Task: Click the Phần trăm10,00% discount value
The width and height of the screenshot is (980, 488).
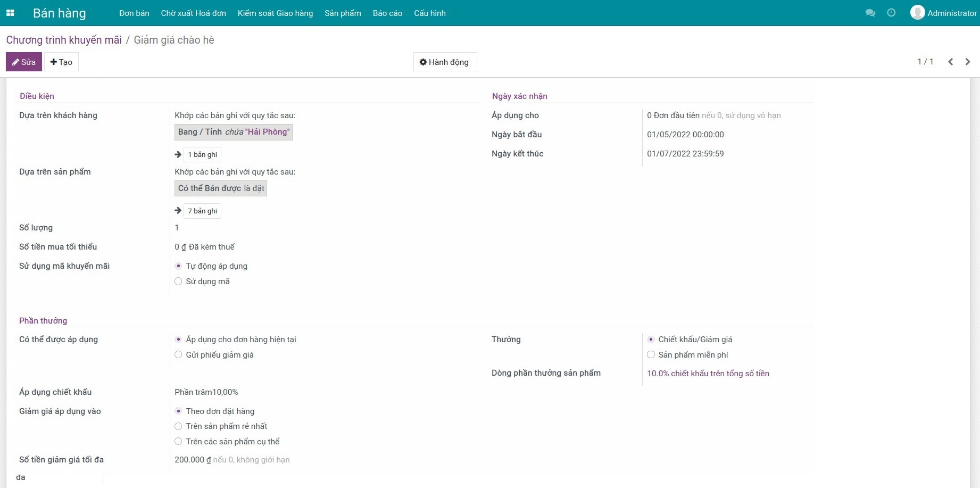Action: [x=206, y=392]
